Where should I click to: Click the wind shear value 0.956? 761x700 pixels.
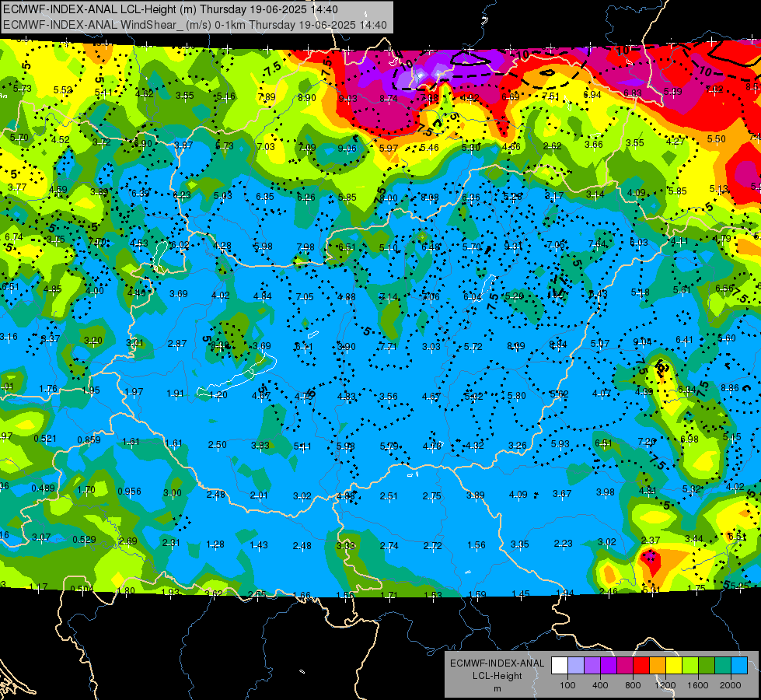130,491
